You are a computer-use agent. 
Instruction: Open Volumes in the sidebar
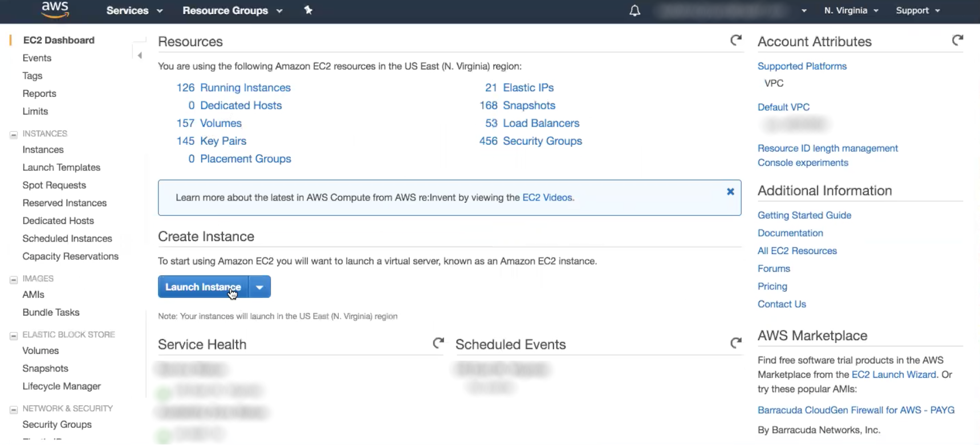point(40,350)
